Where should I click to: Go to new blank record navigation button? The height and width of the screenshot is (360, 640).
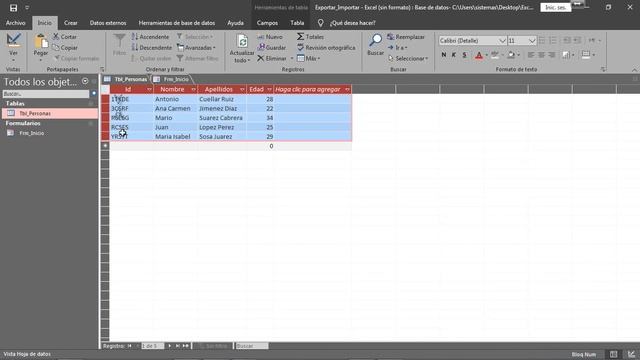pyautogui.click(x=186, y=346)
